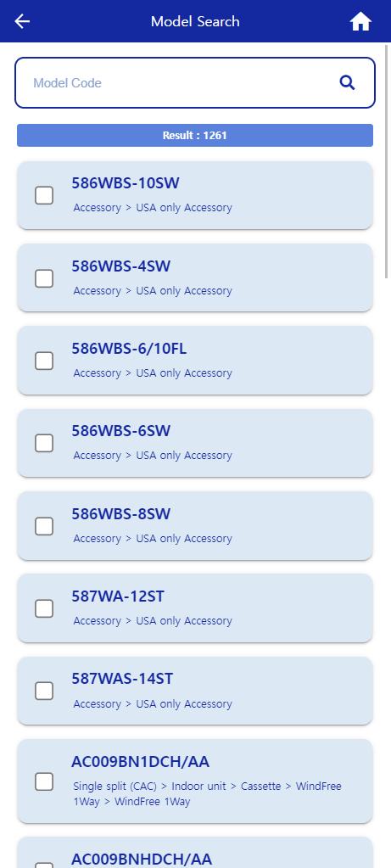Click the Model Search header title
Screen dimensions: 391x868
pyautogui.click(x=195, y=21)
